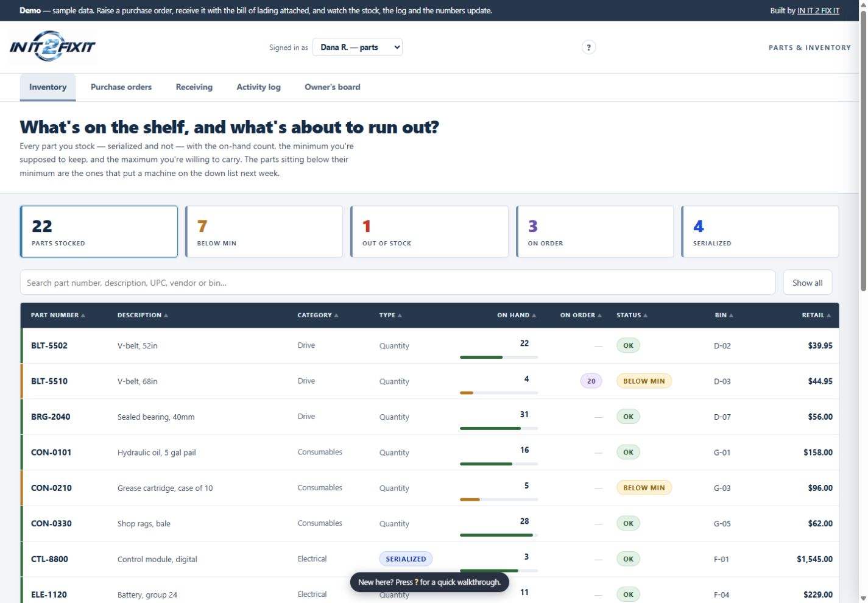Image resolution: width=868 pixels, height=603 pixels.
Task: Click the Show all button
Action: point(808,283)
